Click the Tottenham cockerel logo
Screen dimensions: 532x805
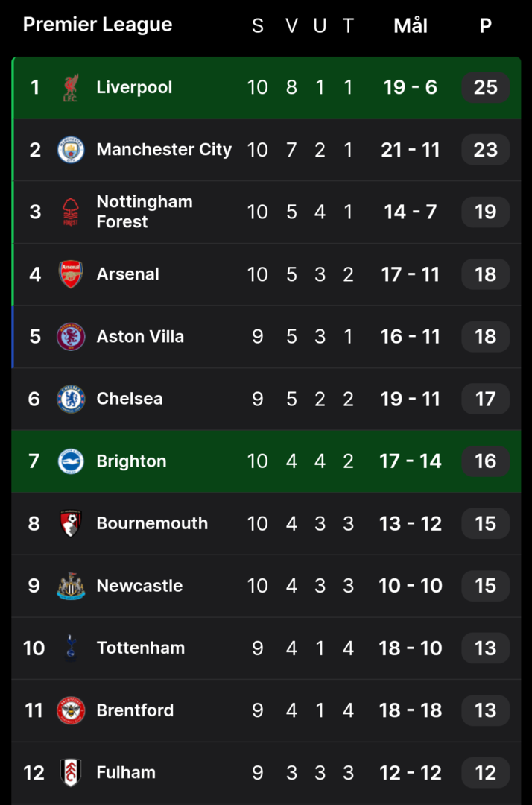(x=71, y=648)
